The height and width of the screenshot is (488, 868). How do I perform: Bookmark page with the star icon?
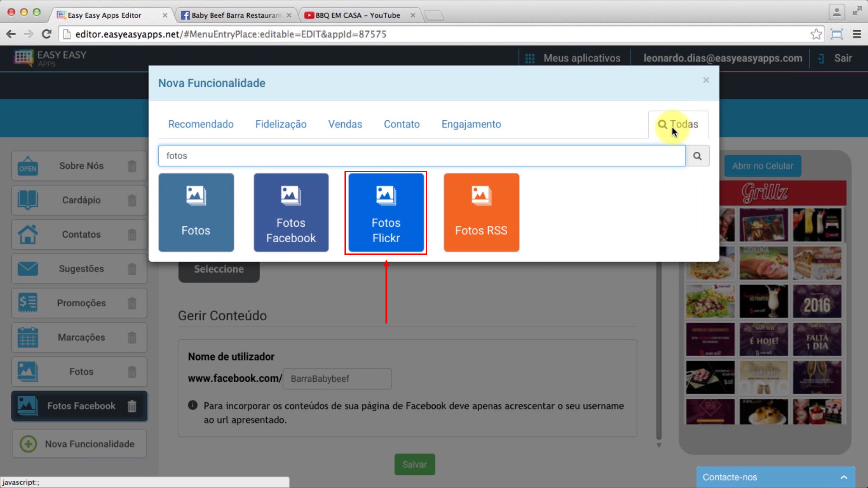[816, 34]
